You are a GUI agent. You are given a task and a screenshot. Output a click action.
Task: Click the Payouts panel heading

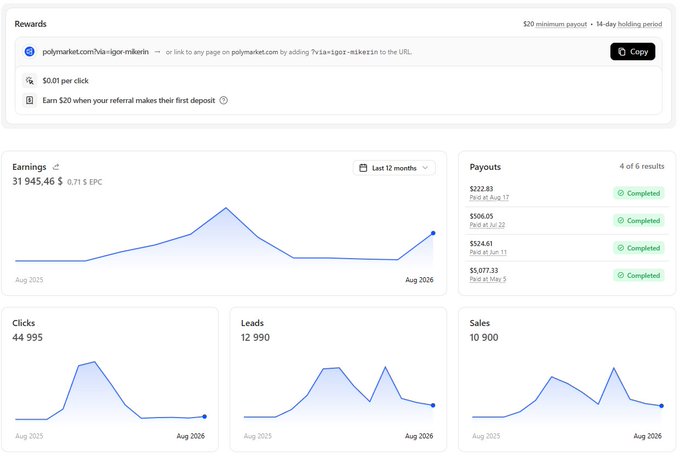[485, 167]
